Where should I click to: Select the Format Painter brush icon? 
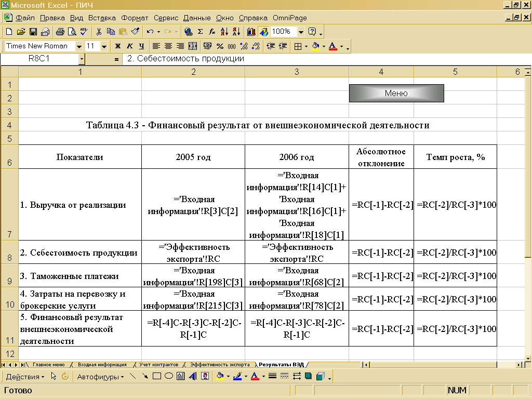point(135,32)
